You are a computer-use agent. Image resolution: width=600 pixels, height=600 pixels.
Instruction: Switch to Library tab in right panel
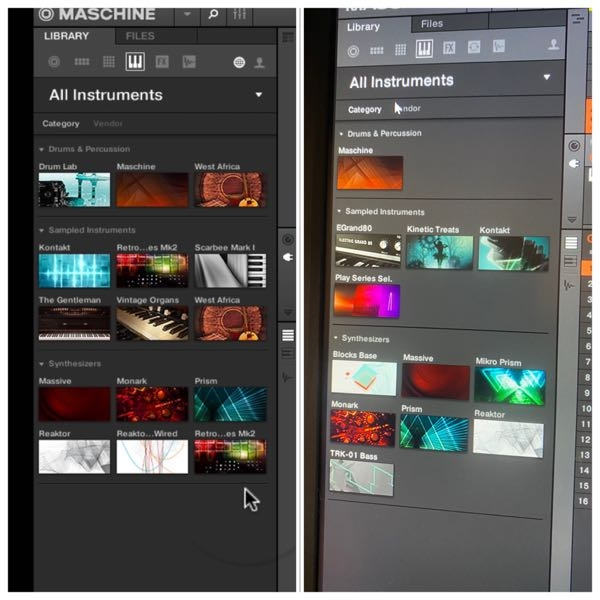(x=363, y=27)
